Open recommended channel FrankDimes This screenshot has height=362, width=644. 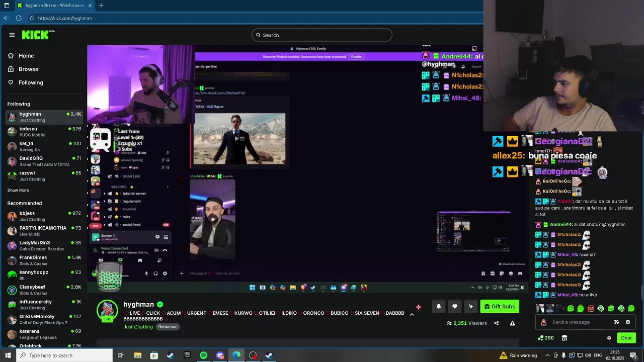pyautogui.click(x=44, y=260)
